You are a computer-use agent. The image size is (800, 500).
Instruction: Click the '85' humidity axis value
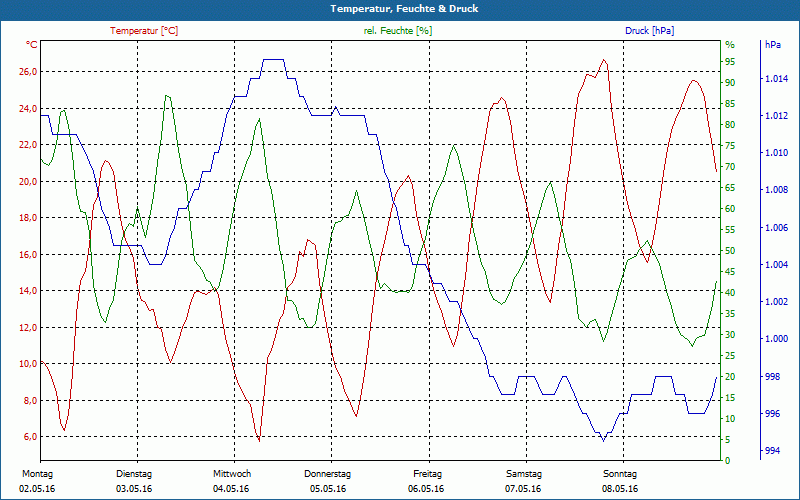[x=730, y=104]
